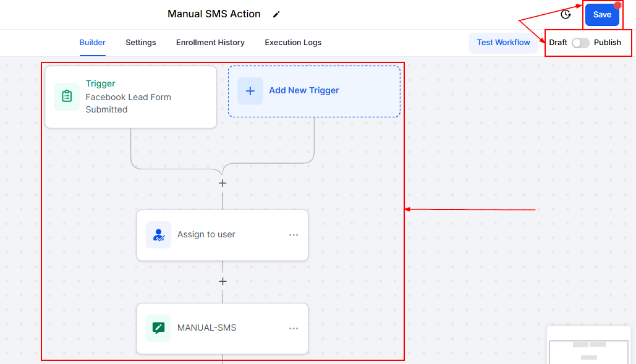Open version history clock icon
636x364 pixels.
tap(566, 15)
